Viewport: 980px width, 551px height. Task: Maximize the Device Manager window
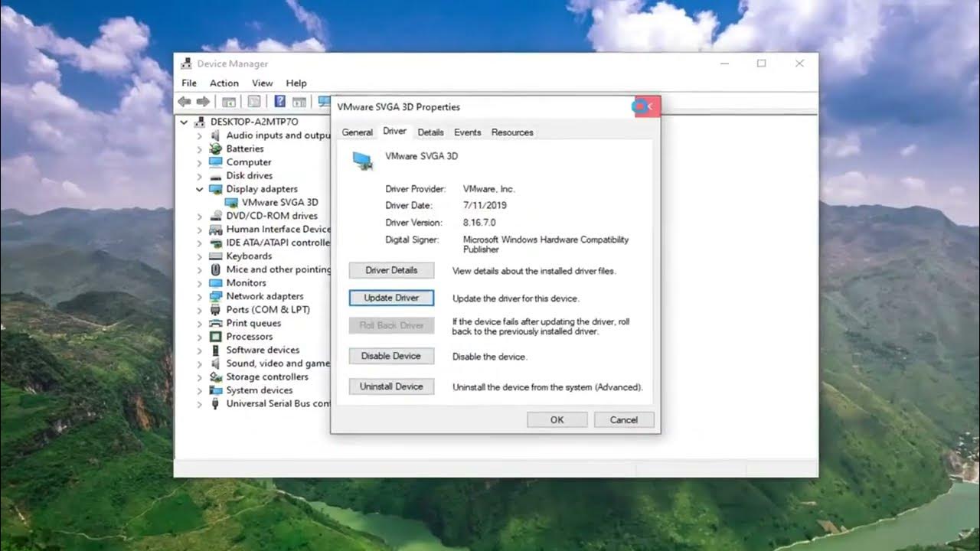pos(761,64)
